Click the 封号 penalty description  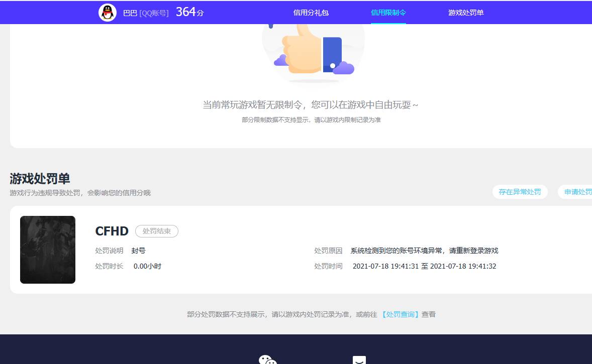coord(138,250)
